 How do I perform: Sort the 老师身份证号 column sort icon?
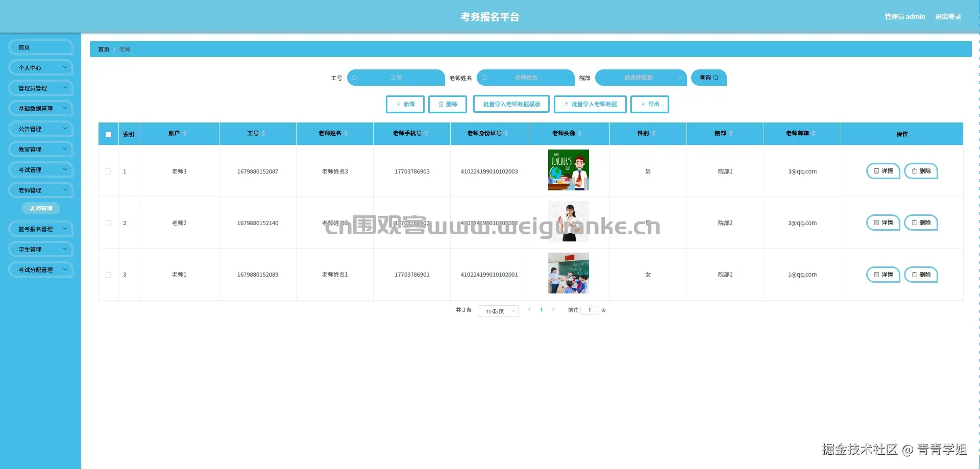506,133
